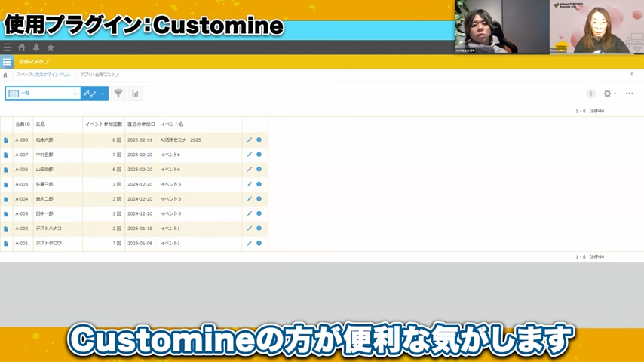The width and height of the screenshot is (644, 362).
Task: Delete the A-002 record
Action: [259, 229]
